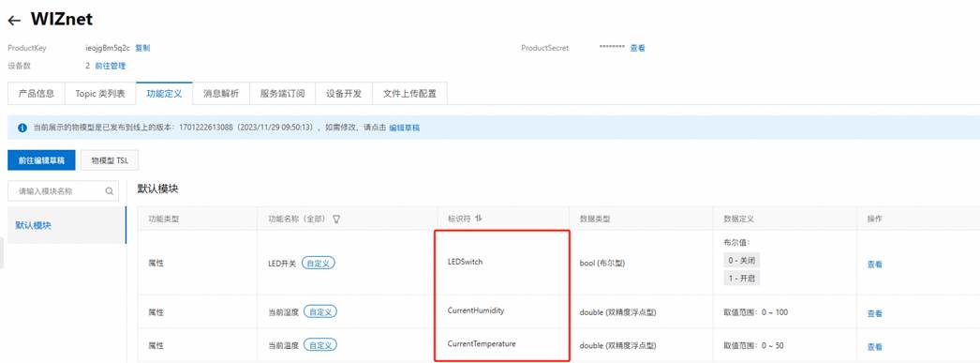Screen dimensions: 980x363
Task: Focus the module name search field
Action: 63,191
